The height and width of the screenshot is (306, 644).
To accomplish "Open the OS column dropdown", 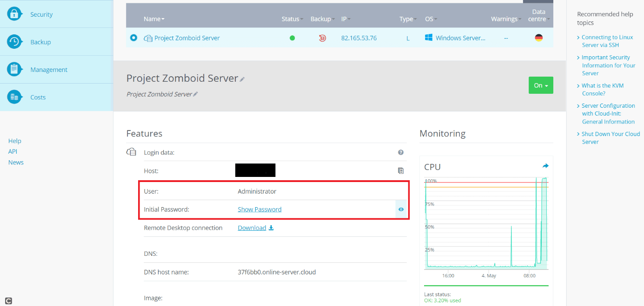I will click(431, 19).
